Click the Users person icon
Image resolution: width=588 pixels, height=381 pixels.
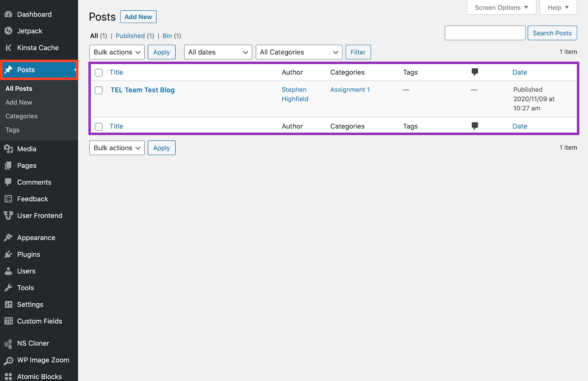8,271
